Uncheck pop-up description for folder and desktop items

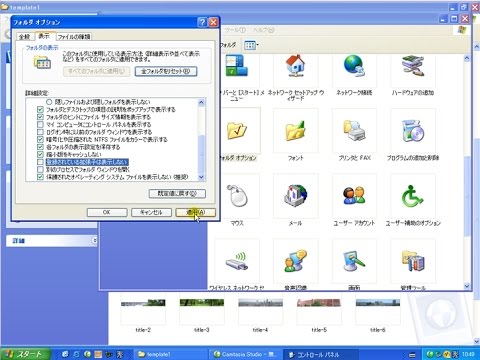pos(40,109)
